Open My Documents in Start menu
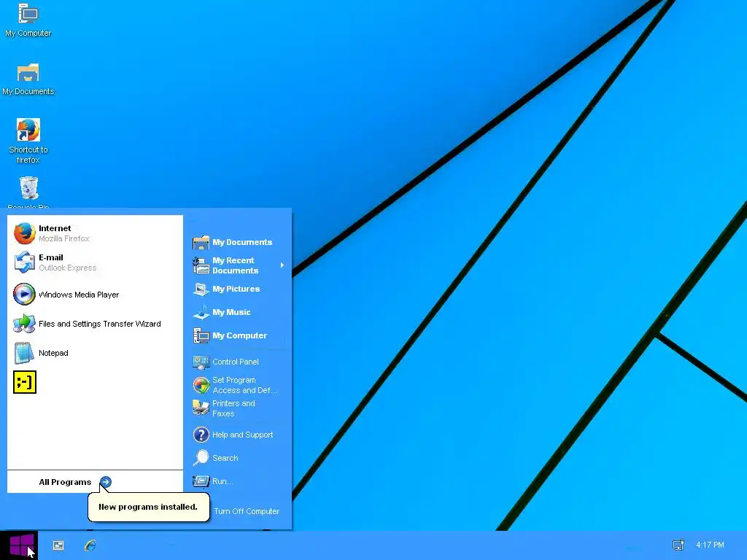747x560 pixels. 237,242
